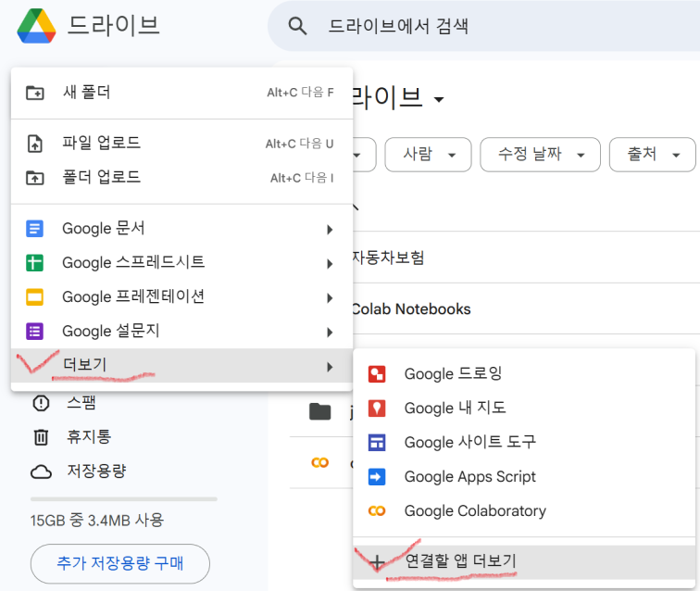Screen dimensions: 700x591
Task: Open 스팸 in the sidebar
Action: [81, 403]
